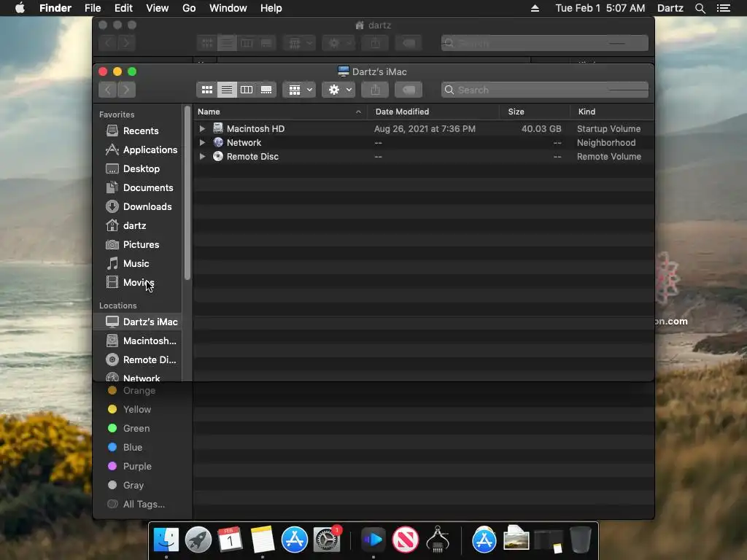Click the Yellow tag in the back window sidebar
Image resolution: width=747 pixels, height=560 pixels.
point(138,410)
